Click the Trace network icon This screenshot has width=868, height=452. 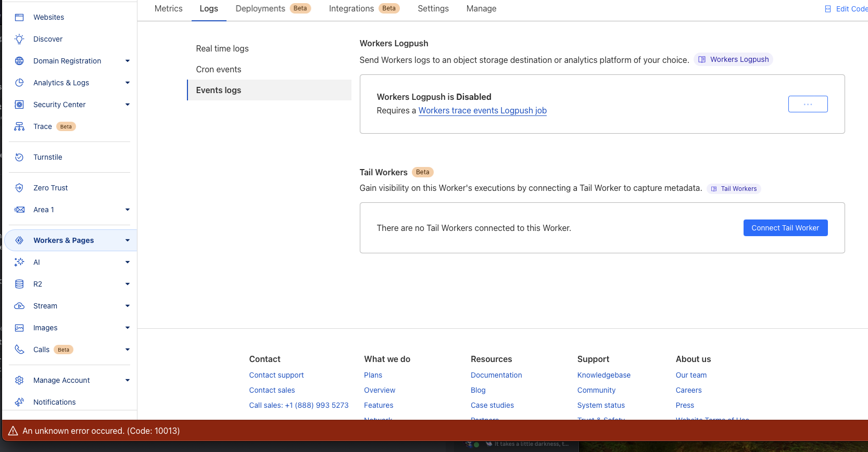point(19,126)
